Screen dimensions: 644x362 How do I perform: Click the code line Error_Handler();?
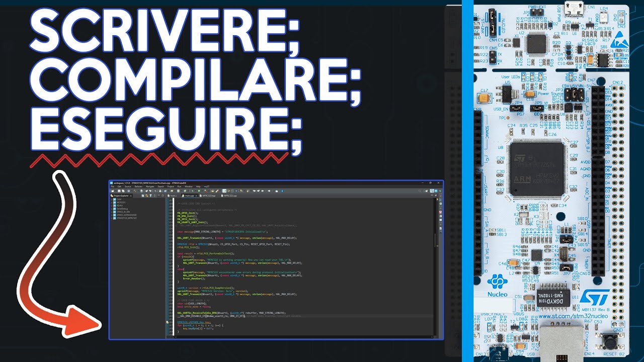(193, 279)
